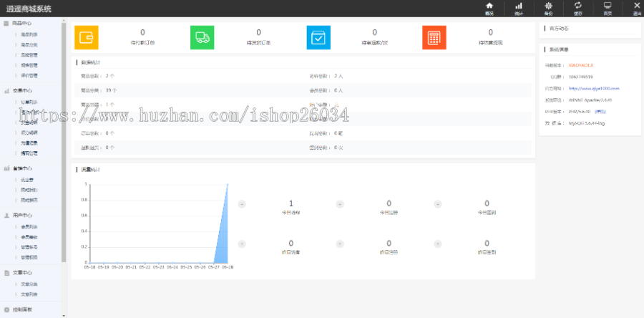Viewport: 644px width, 318px height.
Task: Click the yellow wallet pending-payment icon
Action: pos(87,37)
